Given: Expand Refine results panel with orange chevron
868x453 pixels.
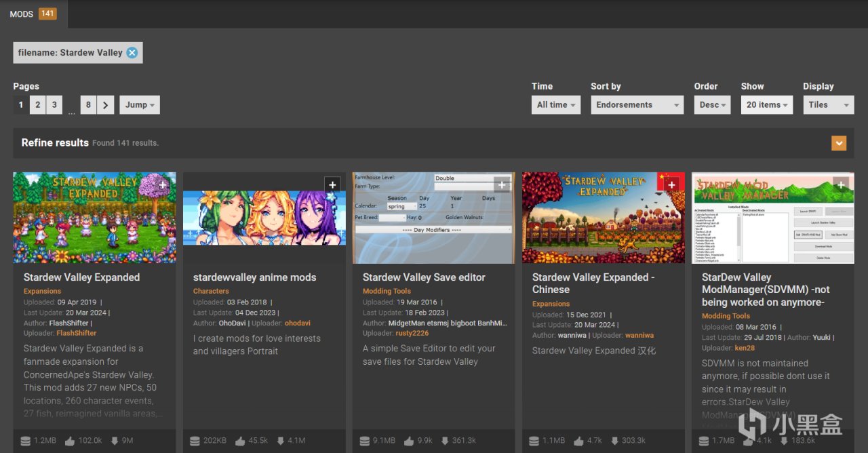Looking at the screenshot, I should click(x=839, y=143).
